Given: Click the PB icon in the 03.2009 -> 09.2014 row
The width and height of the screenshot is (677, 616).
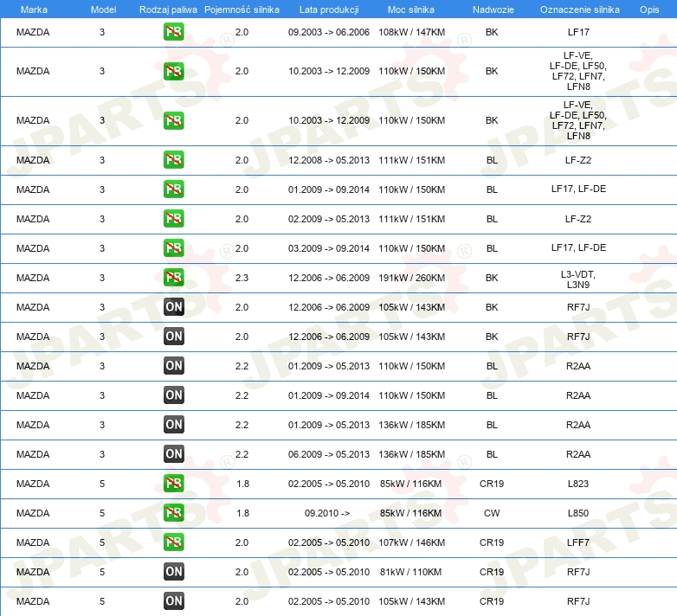Looking at the screenshot, I should 174,248.
